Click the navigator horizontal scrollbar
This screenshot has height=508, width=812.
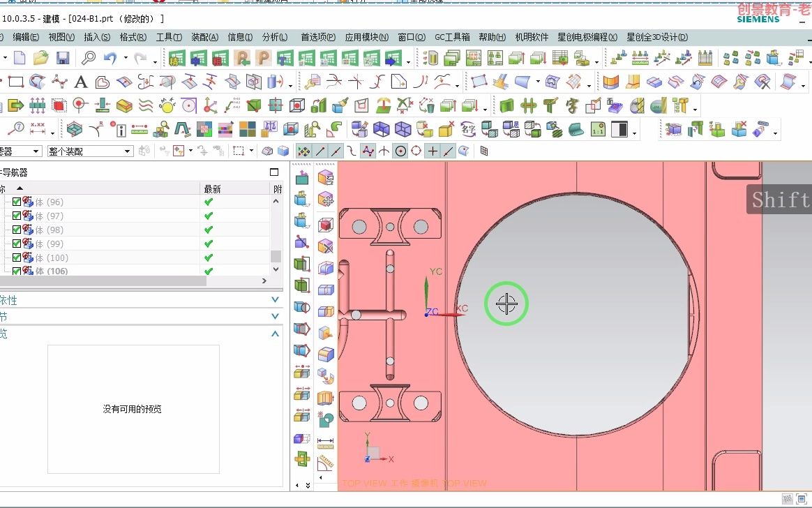click(x=103, y=281)
